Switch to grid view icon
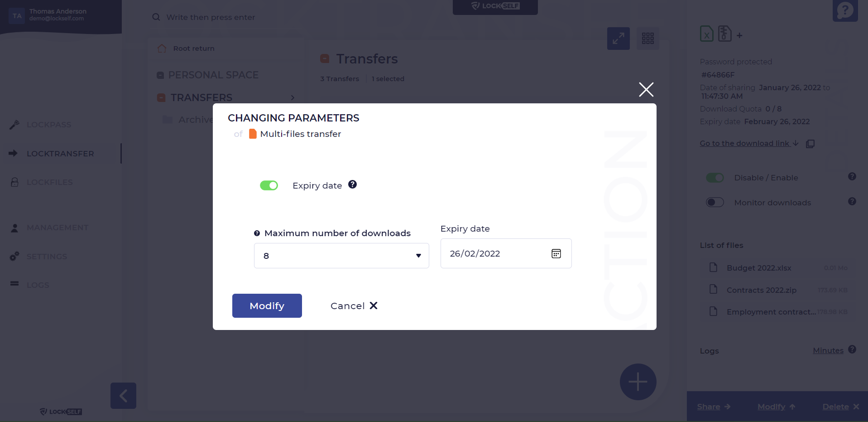 [x=648, y=39]
